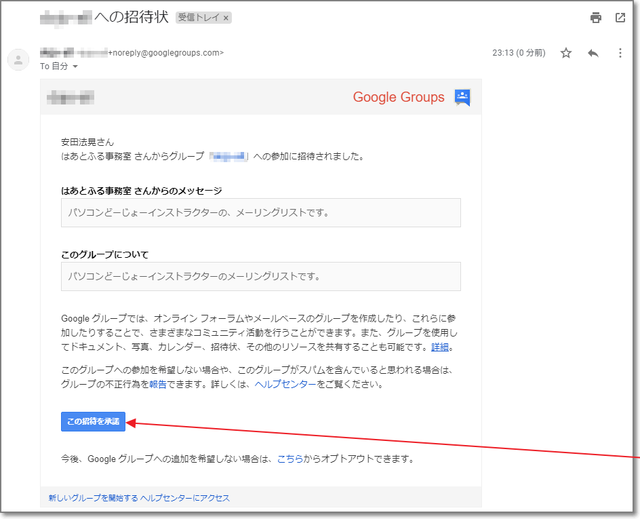
Task: Click the sender's profile avatar
Action: click(17, 60)
